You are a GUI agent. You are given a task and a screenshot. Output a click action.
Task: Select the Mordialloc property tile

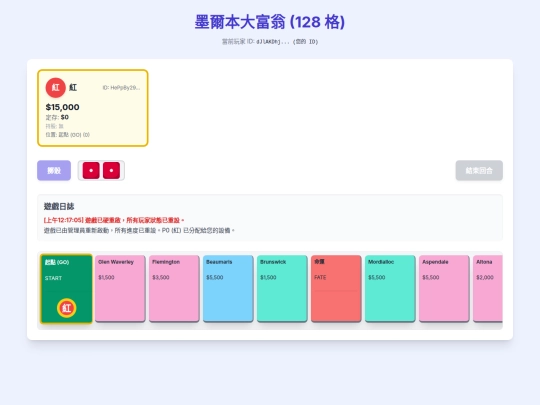point(390,289)
